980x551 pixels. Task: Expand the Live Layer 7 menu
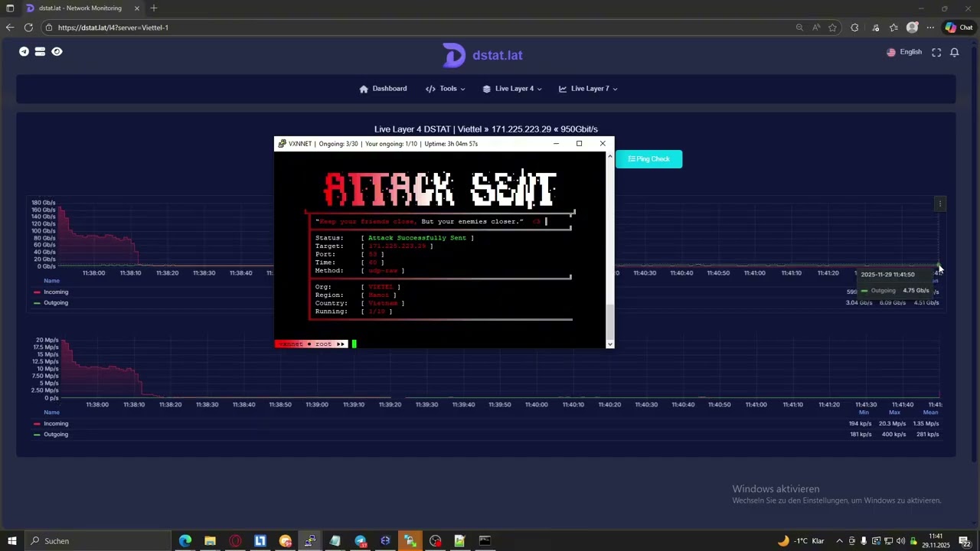[588, 89]
